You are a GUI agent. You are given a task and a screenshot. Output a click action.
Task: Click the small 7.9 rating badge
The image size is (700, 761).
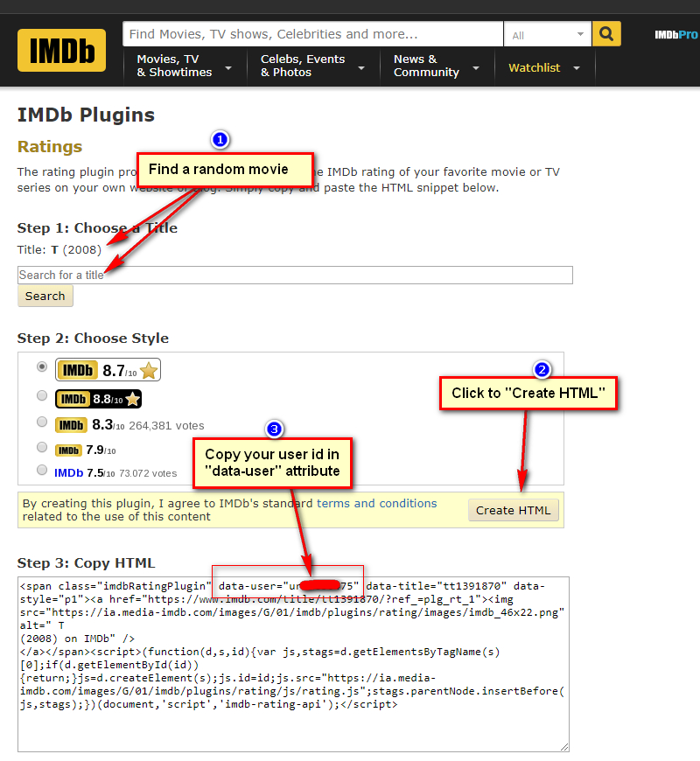[84, 450]
